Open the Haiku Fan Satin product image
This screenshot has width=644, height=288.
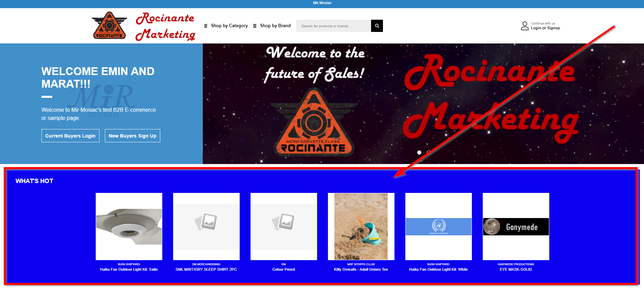point(129,227)
